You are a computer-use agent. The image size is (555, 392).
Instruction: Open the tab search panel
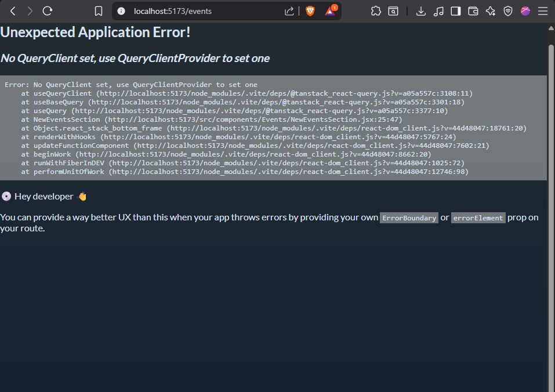click(393, 11)
